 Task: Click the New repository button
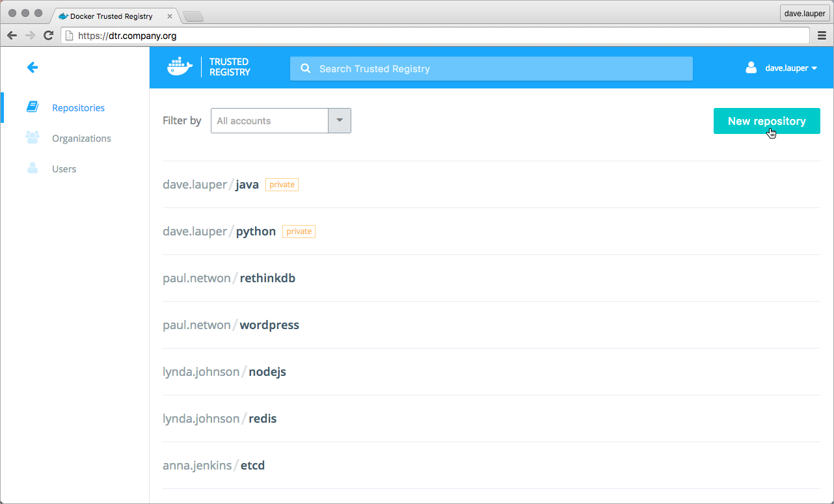pos(766,121)
